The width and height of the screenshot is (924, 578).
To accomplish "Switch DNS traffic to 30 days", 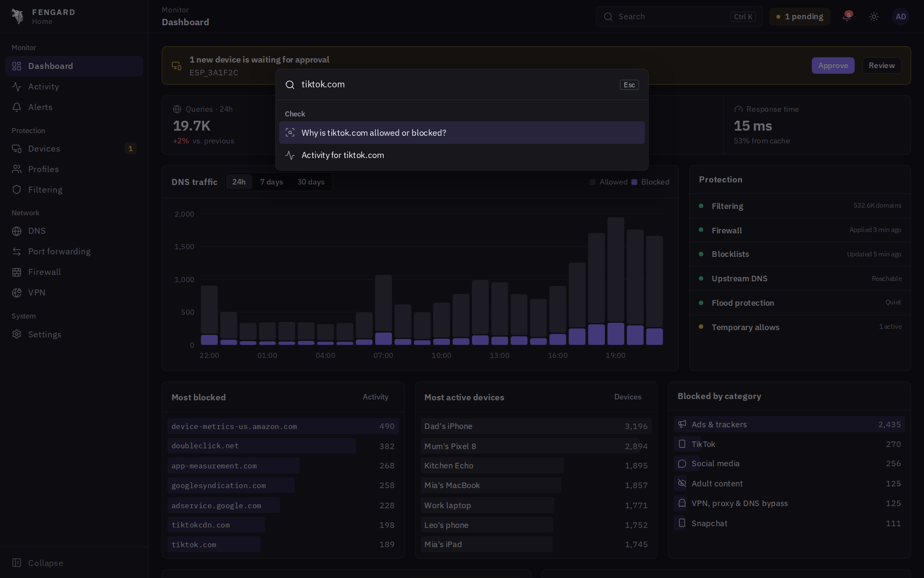I will [311, 182].
